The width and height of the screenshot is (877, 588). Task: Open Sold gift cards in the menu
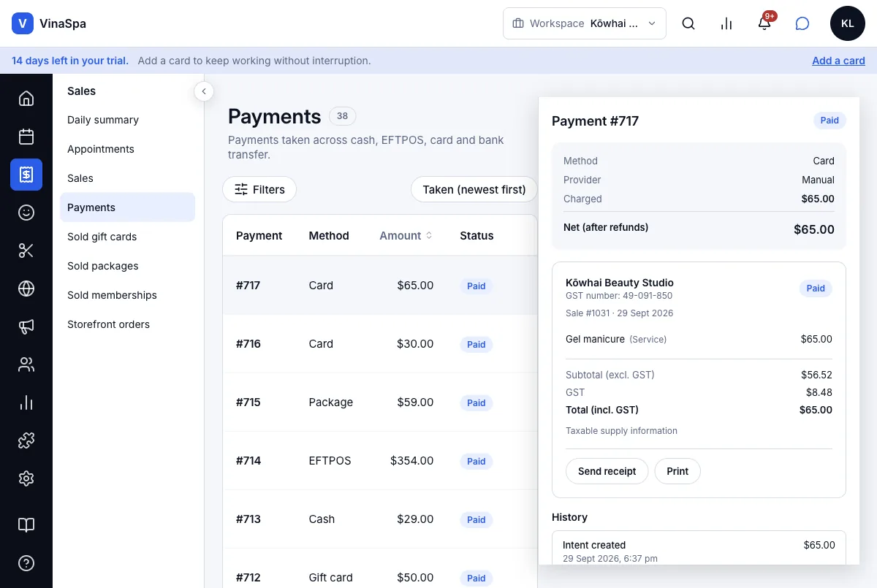pyautogui.click(x=128, y=237)
